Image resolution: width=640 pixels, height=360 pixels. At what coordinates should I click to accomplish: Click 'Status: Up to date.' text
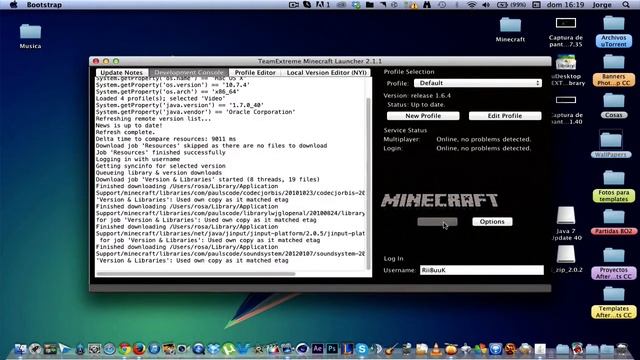(x=416, y=104)
